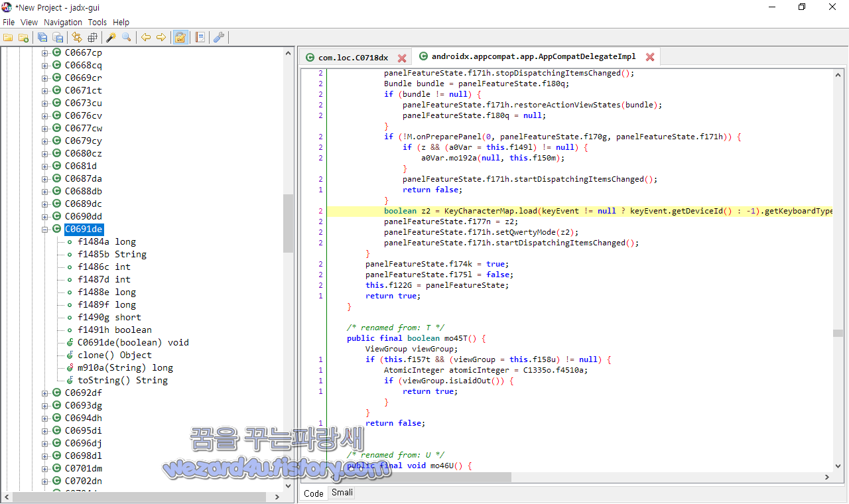The width and height of the screenshot is (849, 504).
Task: Open the Navigation menu
Action: coord(63,22)
